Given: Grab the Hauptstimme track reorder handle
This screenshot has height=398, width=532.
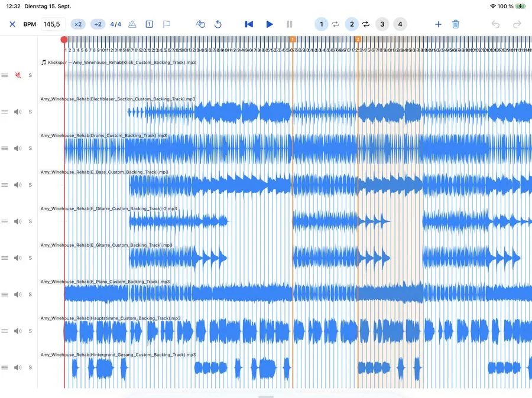Looking at the screenshot, I should 5,331.
